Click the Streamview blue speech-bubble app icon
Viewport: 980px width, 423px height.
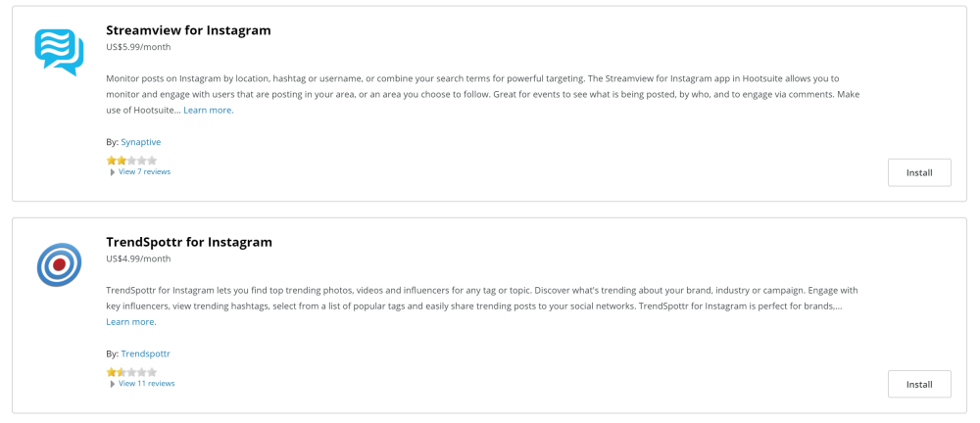[x=60, y=52]
